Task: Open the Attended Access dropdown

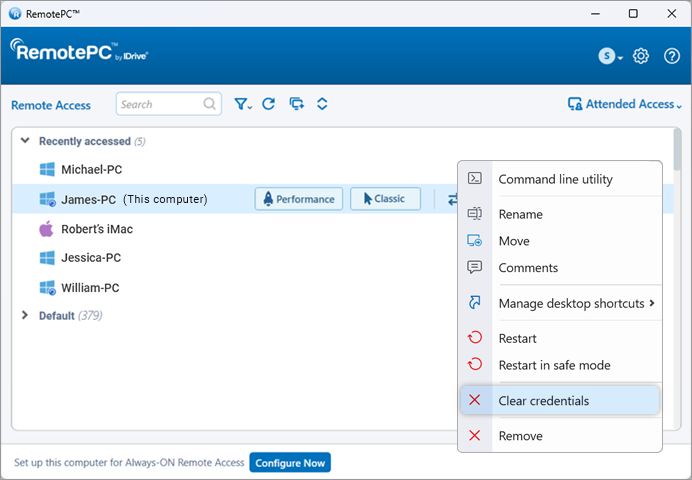Action: [x=625, y=104]
